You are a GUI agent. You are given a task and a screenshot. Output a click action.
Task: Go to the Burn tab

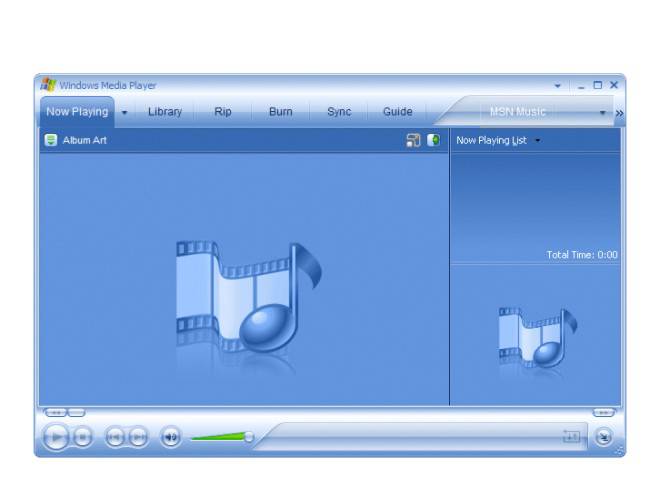pos(281,112)
